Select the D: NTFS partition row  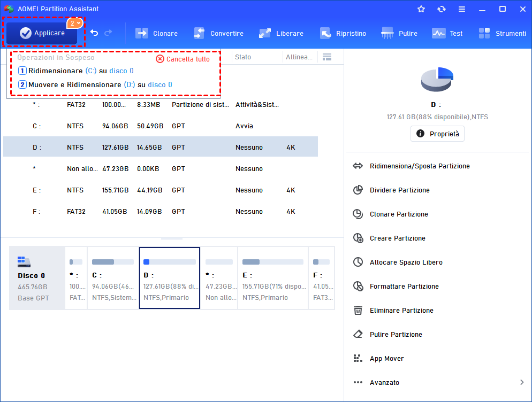pos(161,148)
